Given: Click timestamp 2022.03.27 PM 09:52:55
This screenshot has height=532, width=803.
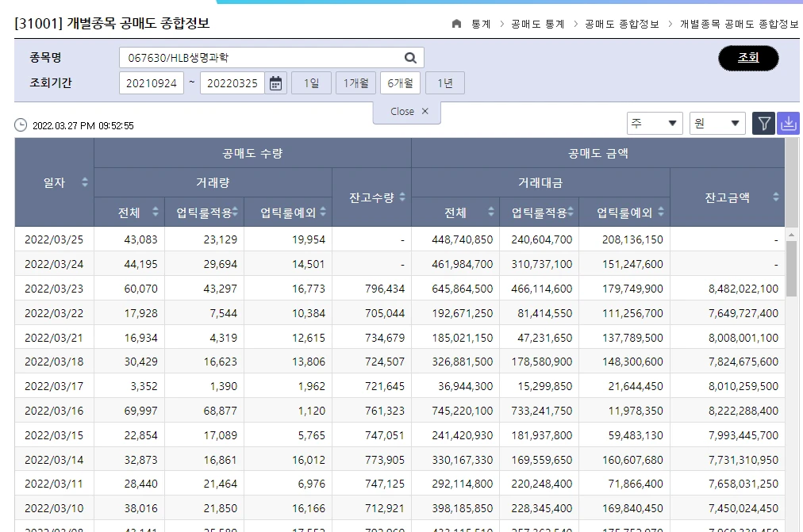Looking at the screenshot, I should [83, 126].
